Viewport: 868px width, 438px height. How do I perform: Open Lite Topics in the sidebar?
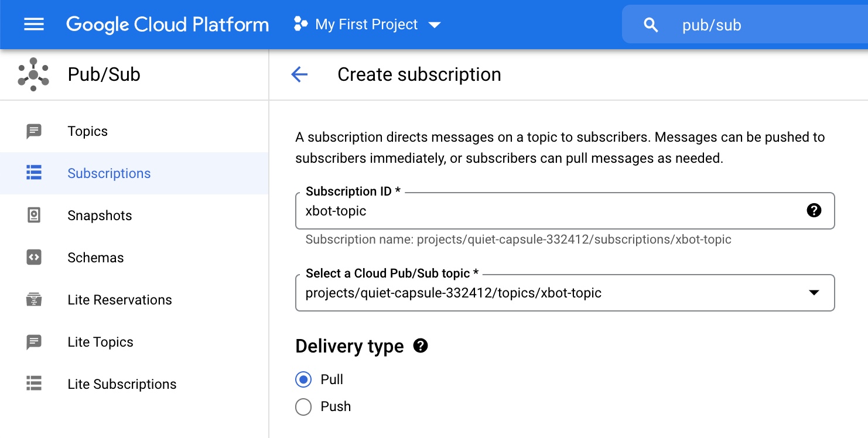[x=134, y=342]
